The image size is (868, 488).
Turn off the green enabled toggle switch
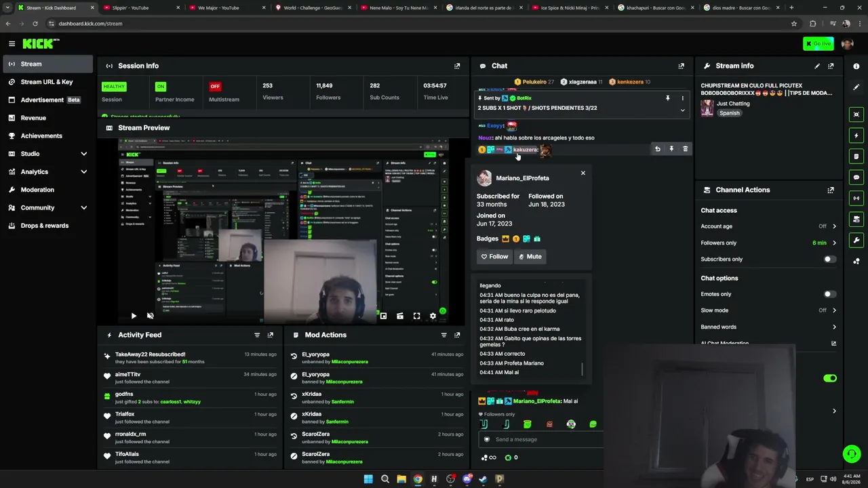830,378
